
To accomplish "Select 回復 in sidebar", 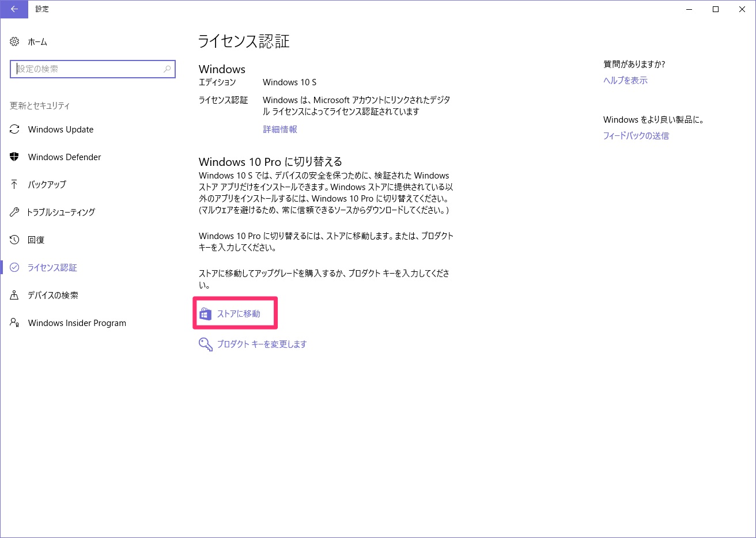I will tap(36, 240).
